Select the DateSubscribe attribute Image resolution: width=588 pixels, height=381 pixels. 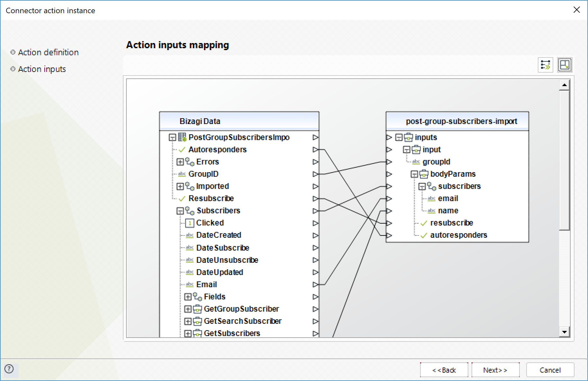click(x=223, y=248)
